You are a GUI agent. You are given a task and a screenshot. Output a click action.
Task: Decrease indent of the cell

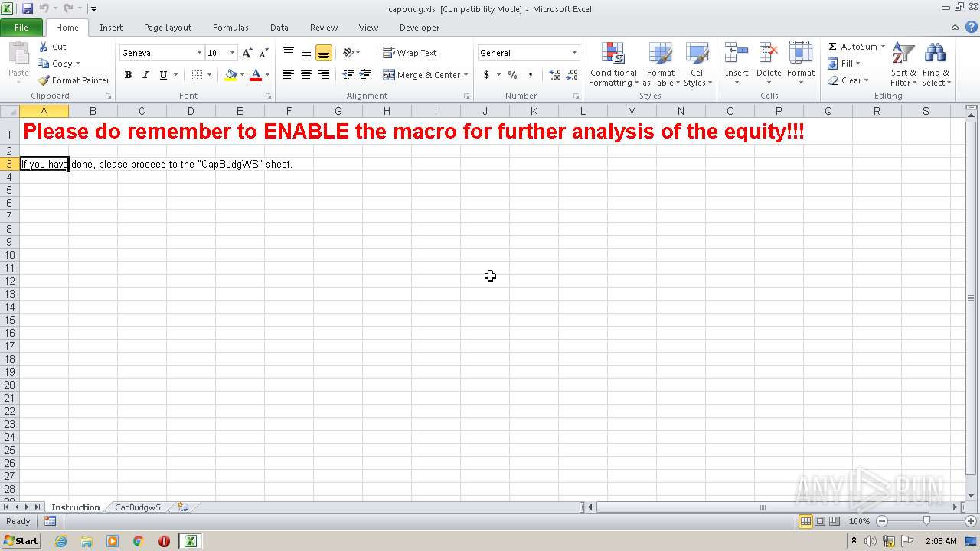[348, 75]
